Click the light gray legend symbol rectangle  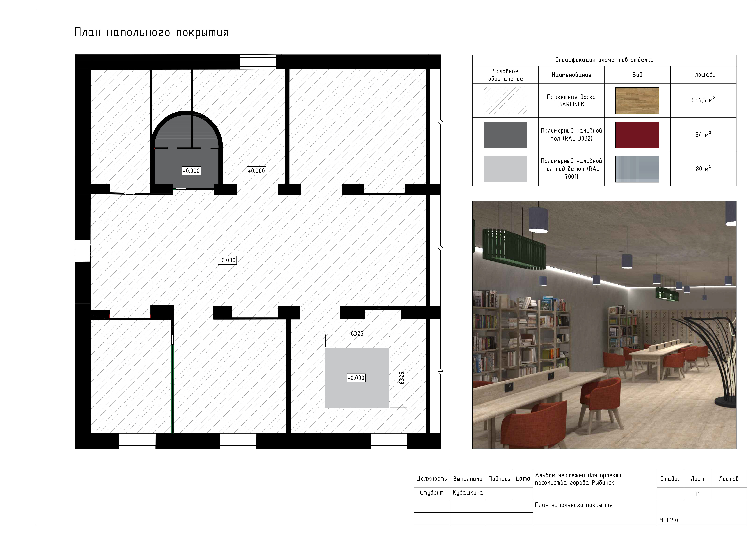pyautogui.click(x=505, y=169)
